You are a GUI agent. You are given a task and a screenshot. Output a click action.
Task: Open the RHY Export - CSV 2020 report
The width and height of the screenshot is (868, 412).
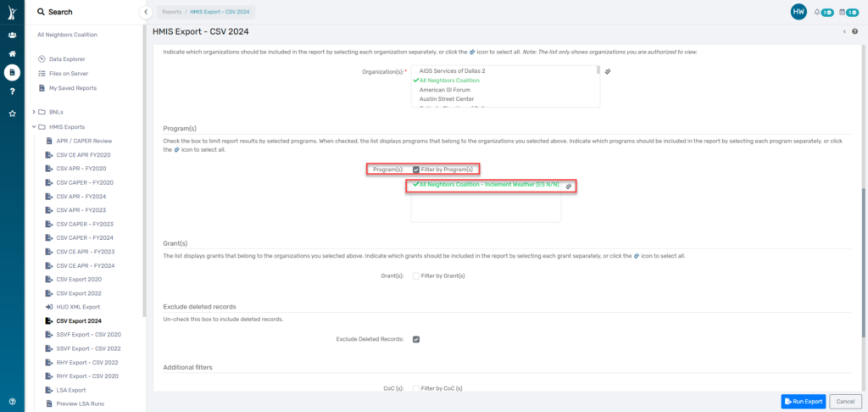tap(87, 376)
